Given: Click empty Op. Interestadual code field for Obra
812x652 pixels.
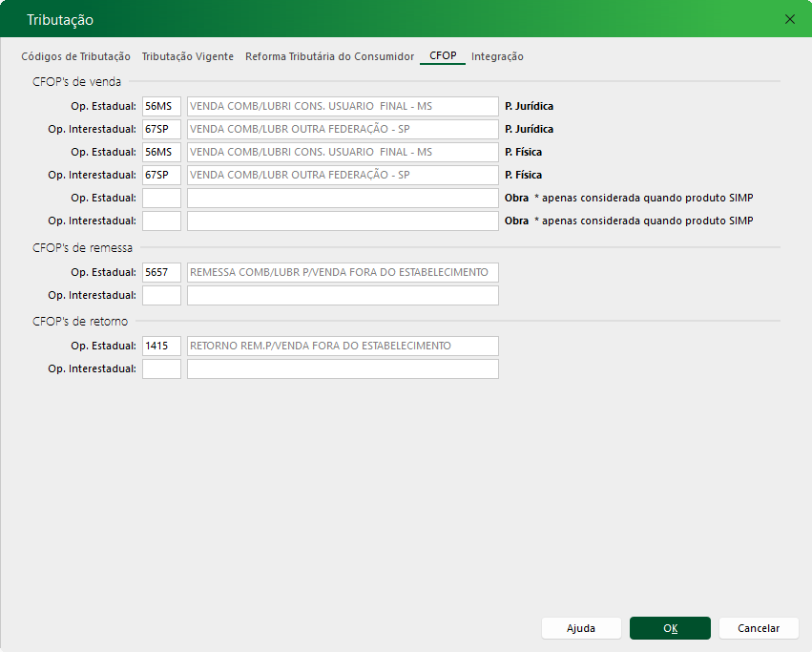Looking at the screenshot, I should (161, 221).
